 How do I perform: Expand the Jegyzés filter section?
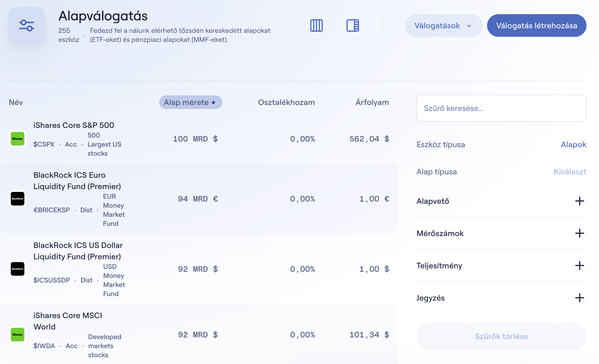pos(579,298)
